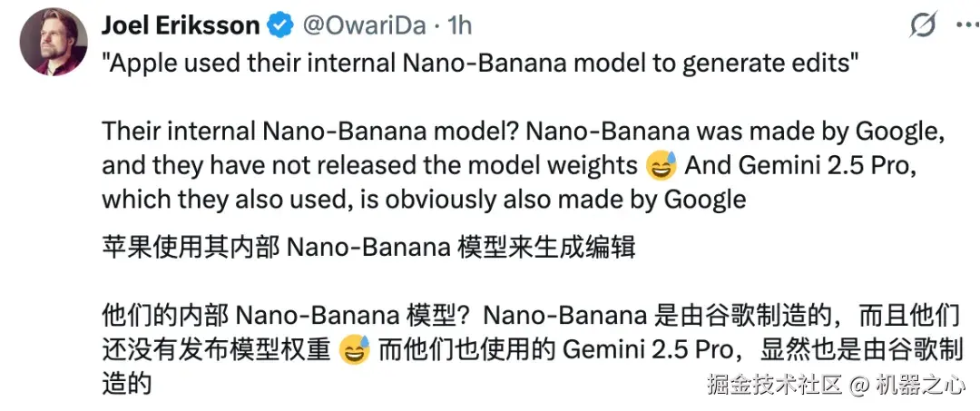Click the final Chinese word "造的"
Image resolution: width=980 pixels, height=411 pixels.
125,383
